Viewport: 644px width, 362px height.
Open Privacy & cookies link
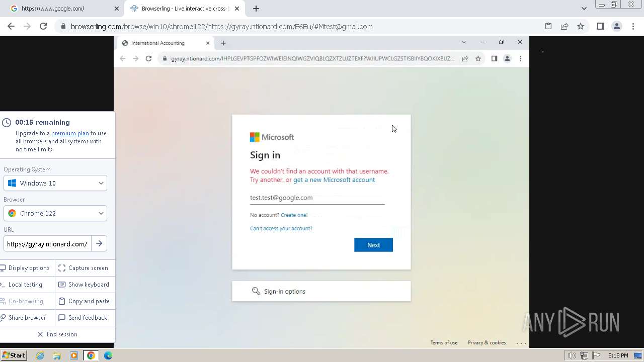click(487, 343)
